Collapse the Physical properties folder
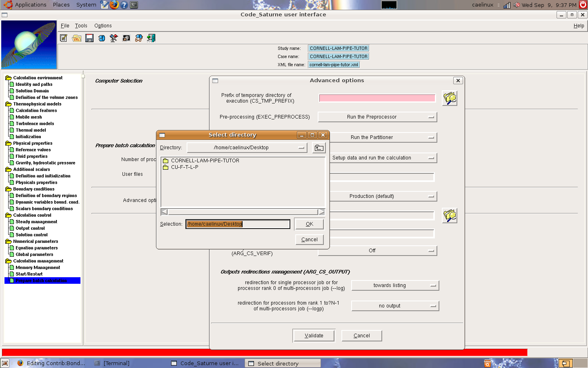 pos(8,143)
